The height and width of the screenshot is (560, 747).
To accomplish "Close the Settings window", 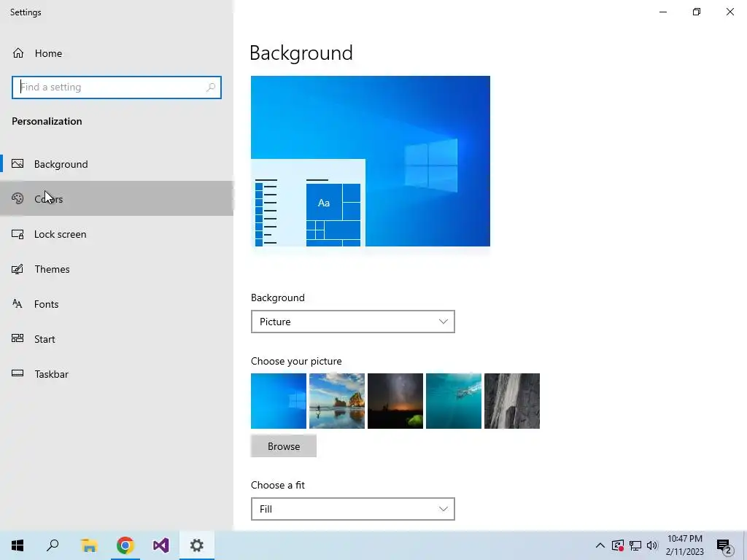I will 729,12.
